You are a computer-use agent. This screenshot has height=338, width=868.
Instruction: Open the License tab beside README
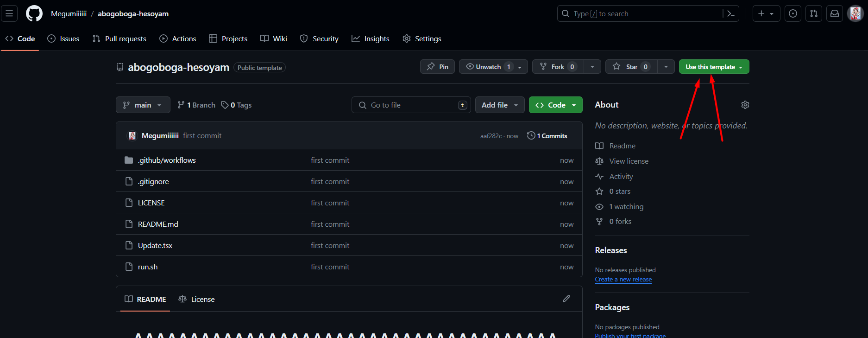(x=197, y=299)
